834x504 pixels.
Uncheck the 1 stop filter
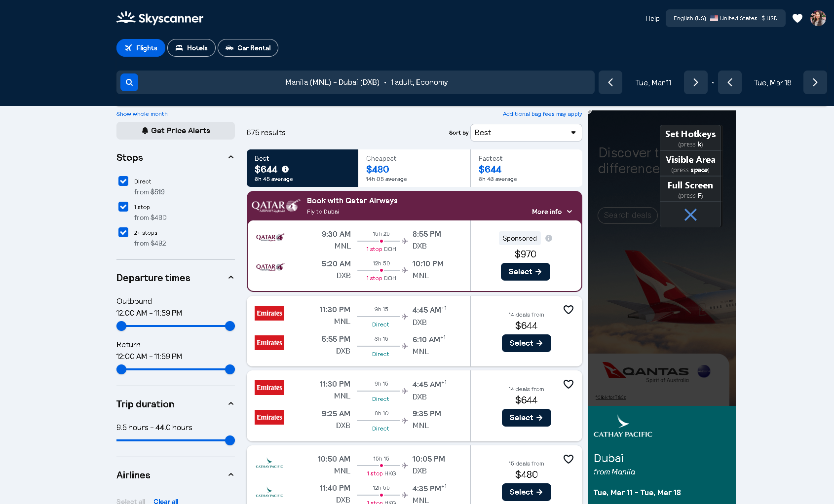[x=123, y=207]
